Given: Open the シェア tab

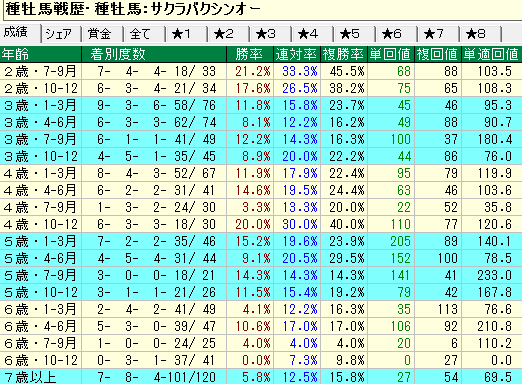Looking at the screenshot, I should click(x=61, y=34).
